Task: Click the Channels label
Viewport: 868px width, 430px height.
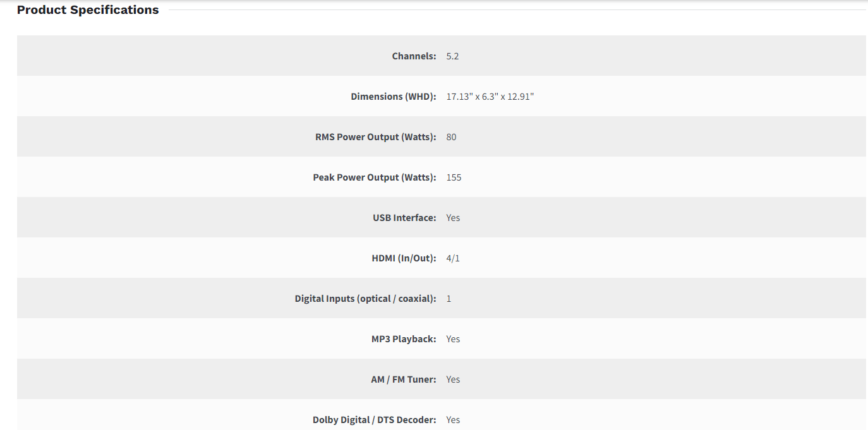Action: (414, 56)
